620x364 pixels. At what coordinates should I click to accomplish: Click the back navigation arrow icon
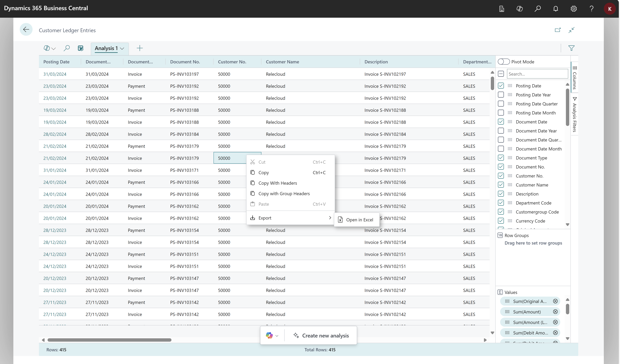pyautogui.click(x=26, y=30)
